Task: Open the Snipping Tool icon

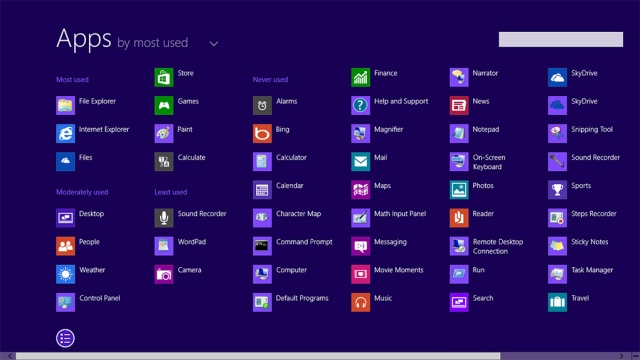Action: pyautogui.click(x=557, y=133)
